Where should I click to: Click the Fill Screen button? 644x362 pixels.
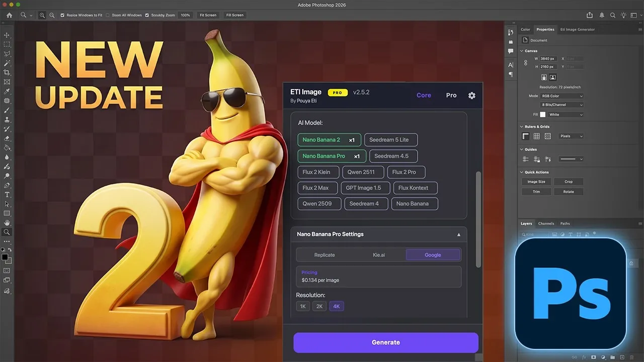click(234, 15)
